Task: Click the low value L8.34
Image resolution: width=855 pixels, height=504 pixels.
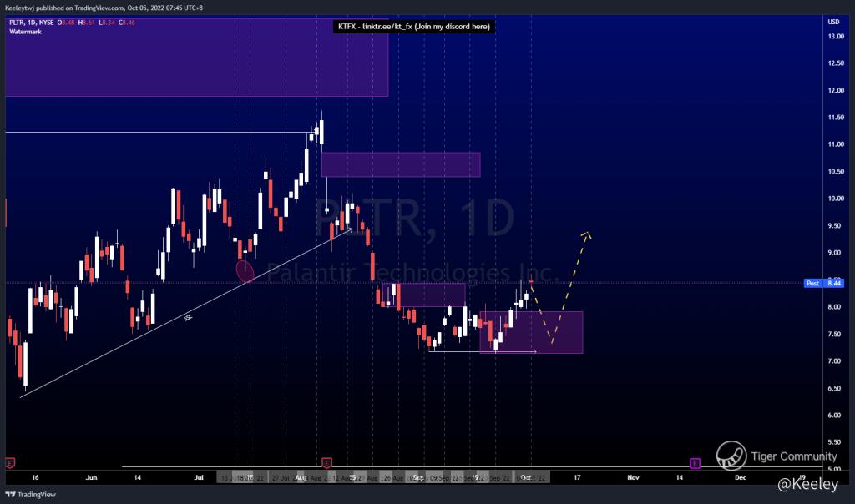Action: [x=106, y=23]
